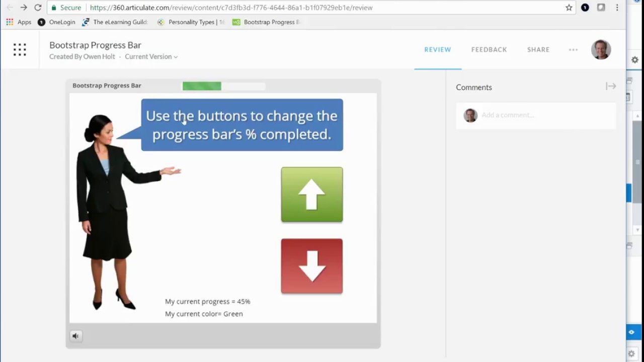Click the red down arrow button
Image resolution: width=644 pixels, height=362 pixels.
[x=312, y=266]
